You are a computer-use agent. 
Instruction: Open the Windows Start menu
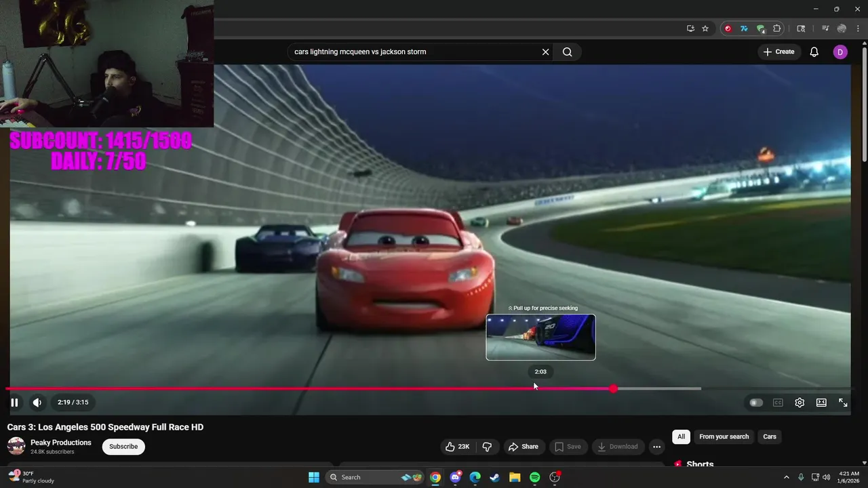[314, 477]
